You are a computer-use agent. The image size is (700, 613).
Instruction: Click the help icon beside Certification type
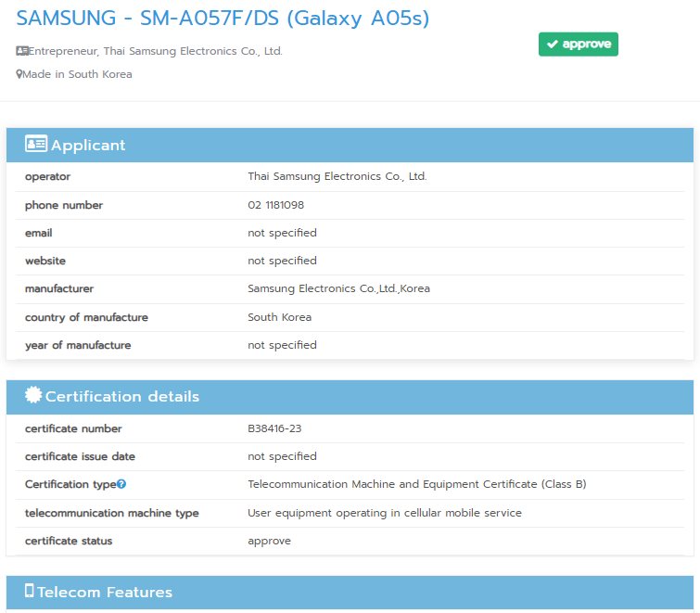121,484
